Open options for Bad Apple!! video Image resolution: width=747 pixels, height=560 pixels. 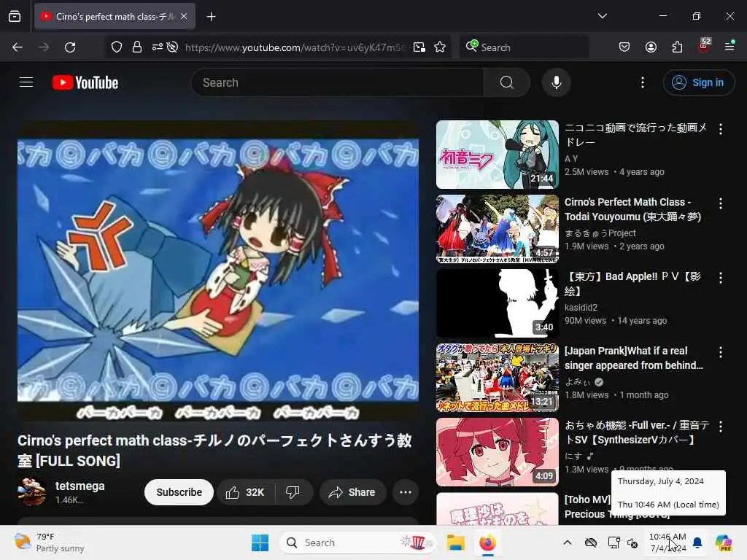[720, 278]
